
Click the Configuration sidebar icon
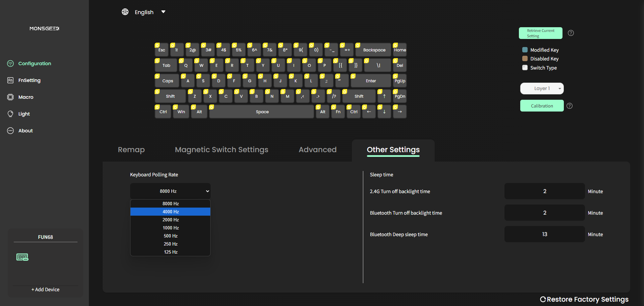click(10, 63)
